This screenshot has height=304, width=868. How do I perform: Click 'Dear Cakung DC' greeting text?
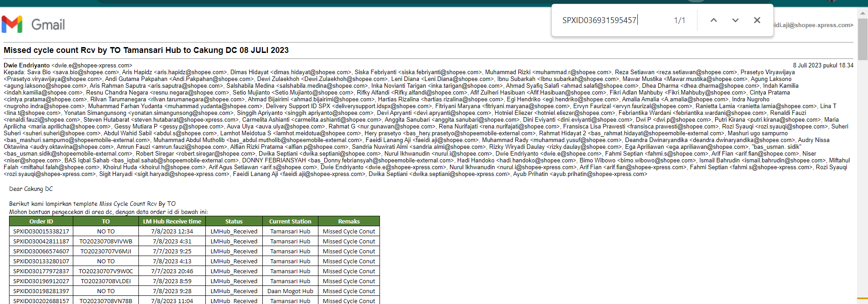(x=31, y=189)
